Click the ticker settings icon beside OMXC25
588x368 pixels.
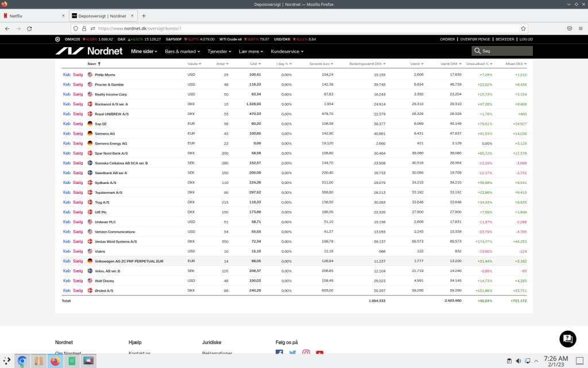pos(57,39)
